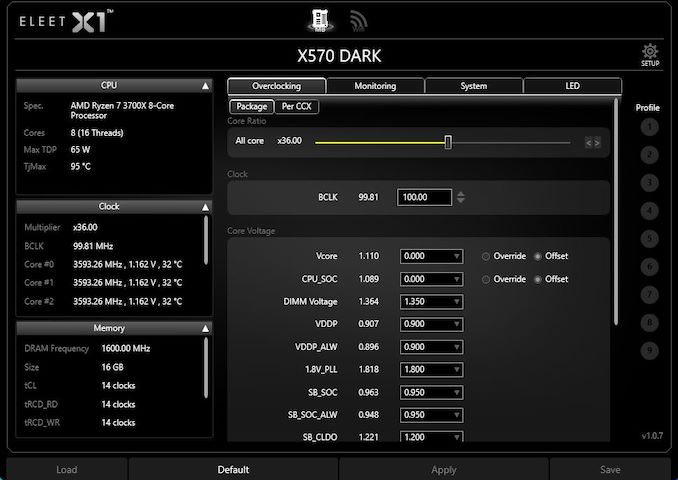Decrease core ratio with left arrow
The height and width of the screenshot is (480, 678).
pos(588,143)
